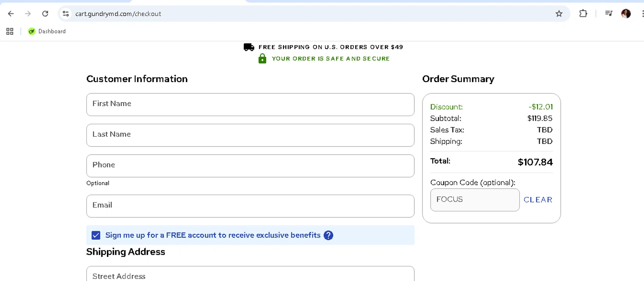Screen dimensions: 644x281
Task: Focus the Phone input field
Action: pos(250,165)
